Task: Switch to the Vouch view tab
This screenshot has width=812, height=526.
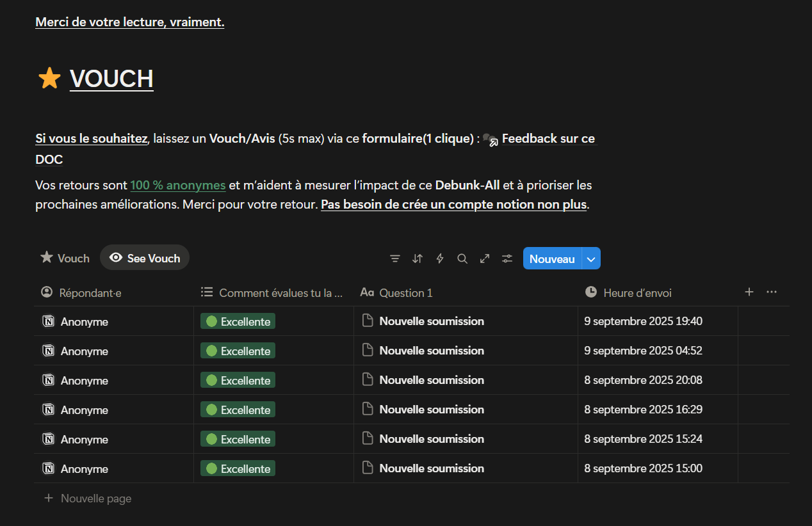Action: (65, 259)
